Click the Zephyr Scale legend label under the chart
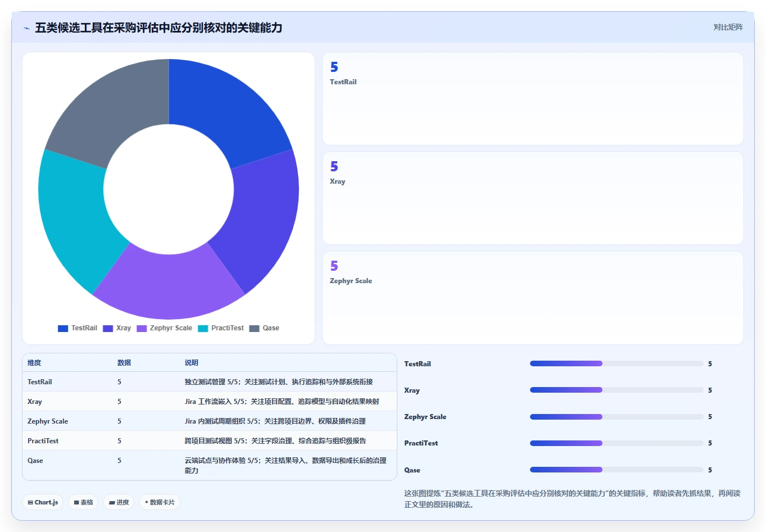 click(x=171, y=328)
